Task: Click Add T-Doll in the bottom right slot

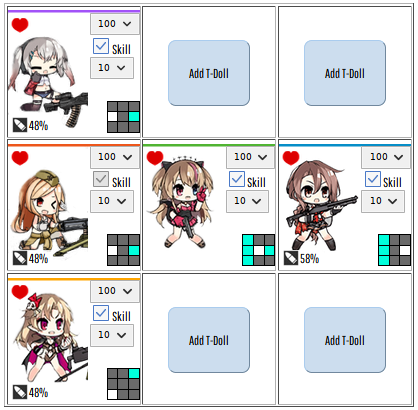Action: coord(345,340)
